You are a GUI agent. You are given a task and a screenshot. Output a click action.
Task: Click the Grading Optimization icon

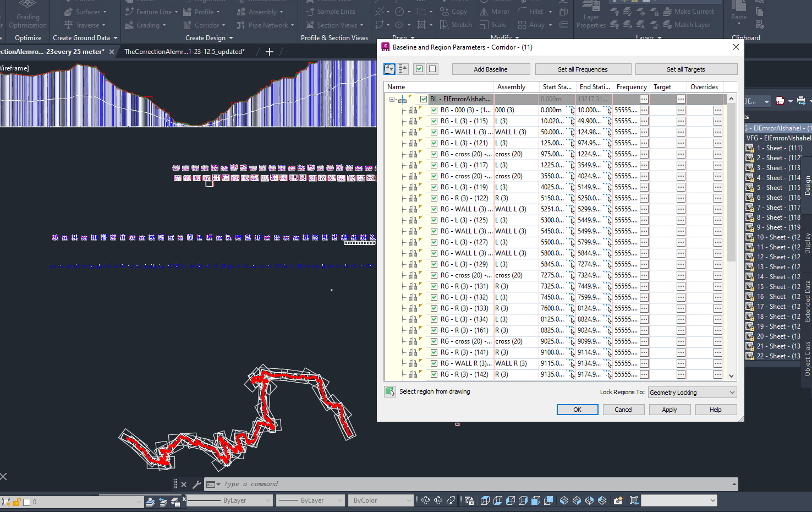tap(28, 15)
